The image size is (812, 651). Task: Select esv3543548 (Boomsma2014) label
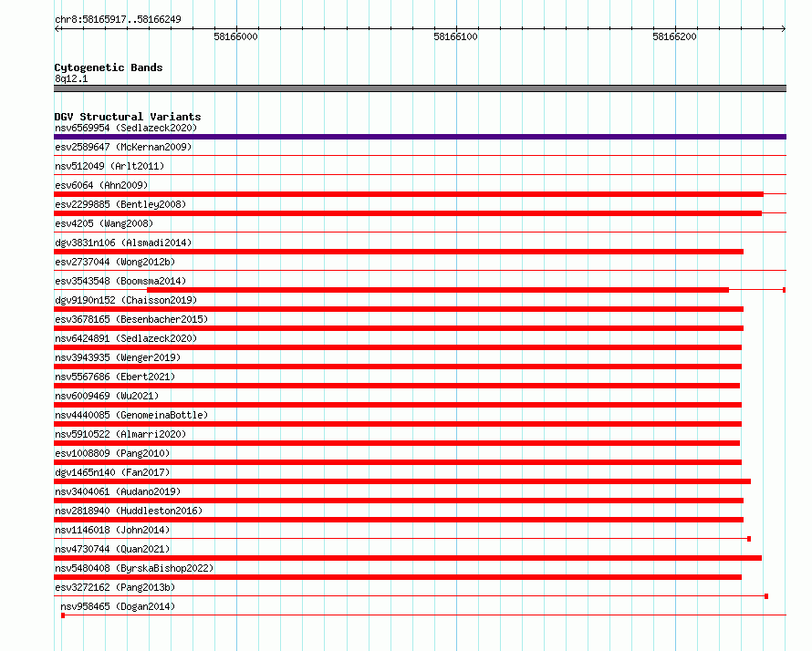pos(120,281)
